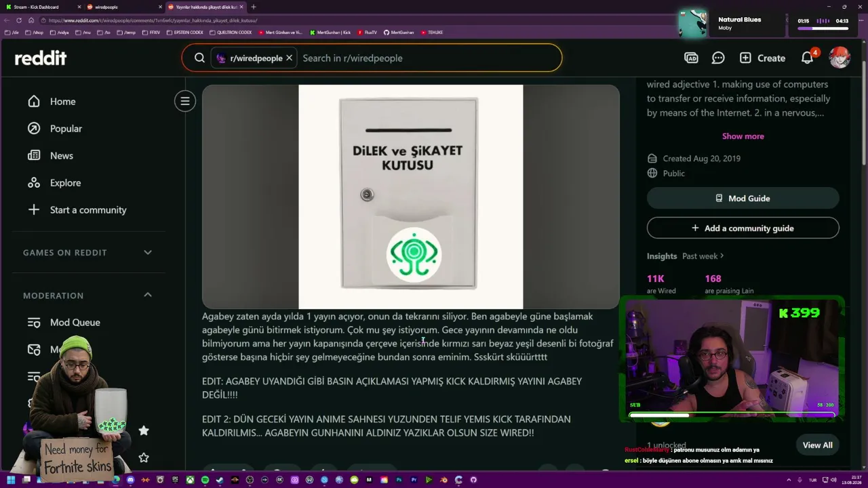
Task: Open Steam from the taskbar
Action: 220,480
